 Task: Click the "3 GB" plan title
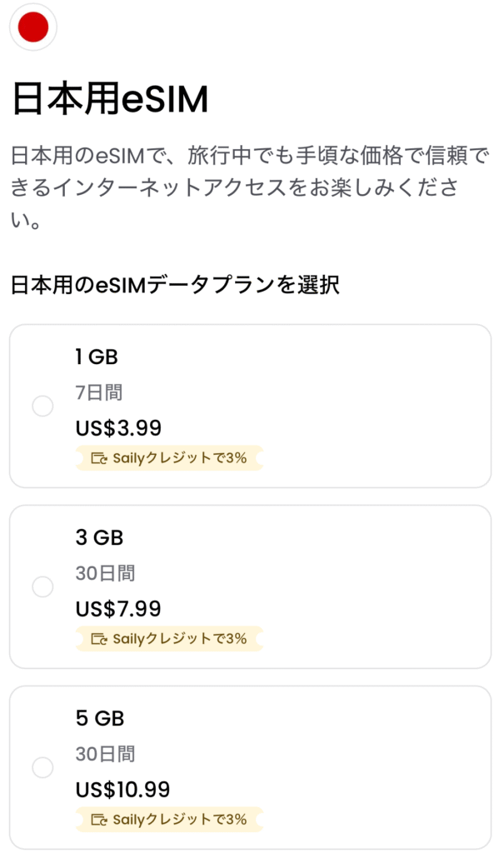(x=99, y=538)
